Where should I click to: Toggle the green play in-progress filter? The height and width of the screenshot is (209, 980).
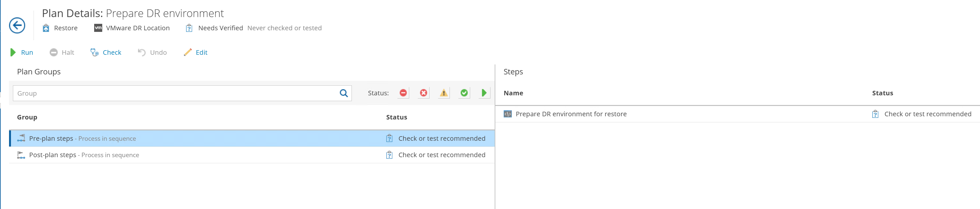coord(484,93)
